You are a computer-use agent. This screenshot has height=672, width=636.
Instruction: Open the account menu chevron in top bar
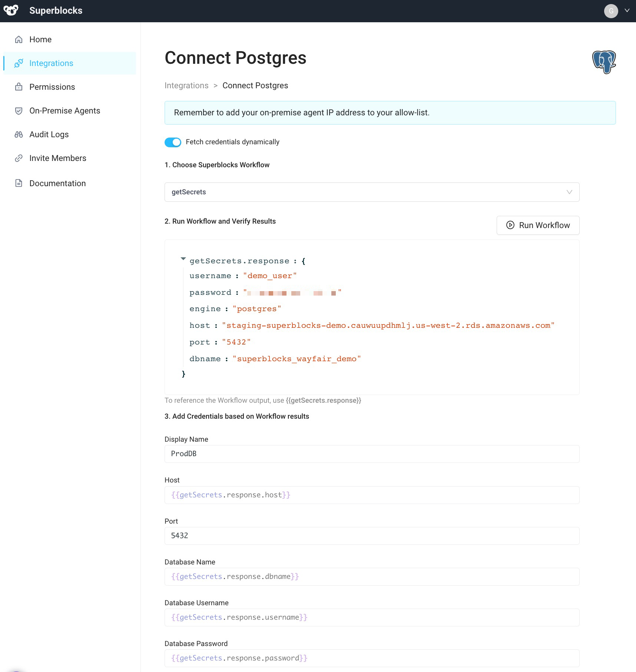click(x=628, y=10)
